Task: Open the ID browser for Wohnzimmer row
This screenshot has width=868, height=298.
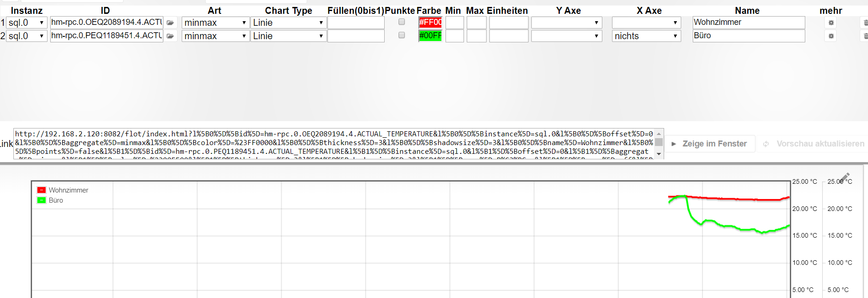Action: (x=171, y=23)
